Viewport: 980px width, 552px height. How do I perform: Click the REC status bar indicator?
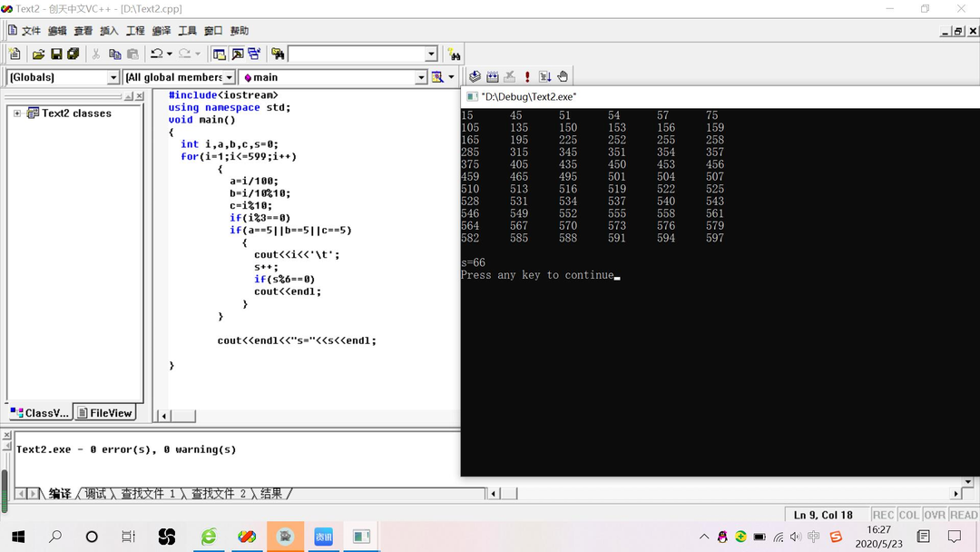tap(883, 515)
